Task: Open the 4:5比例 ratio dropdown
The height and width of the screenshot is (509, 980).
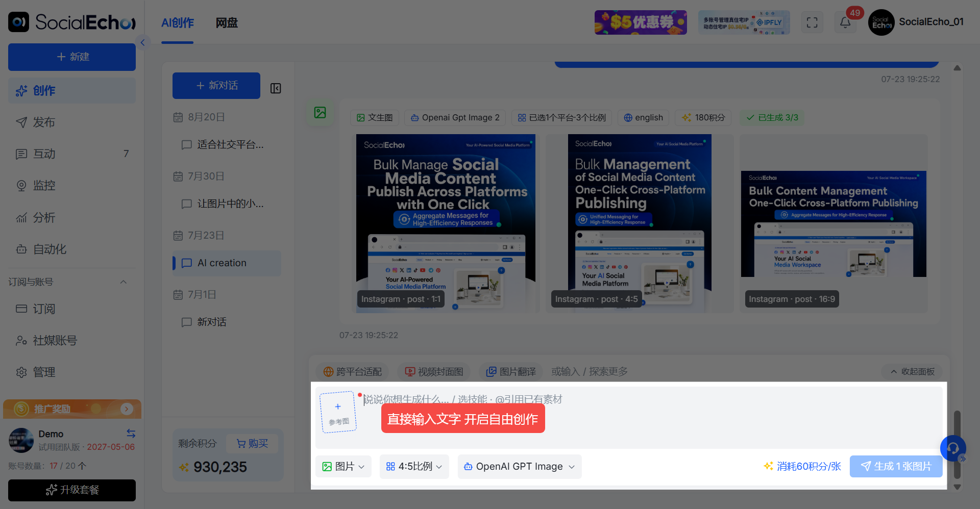Action: click(414, 467)
